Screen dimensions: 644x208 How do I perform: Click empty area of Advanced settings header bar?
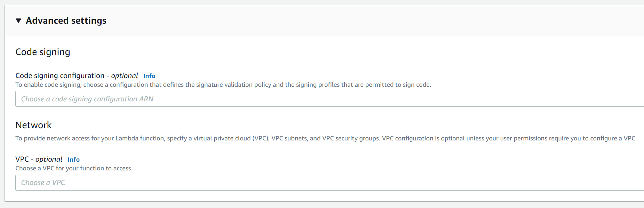click(x=348, y=21)
